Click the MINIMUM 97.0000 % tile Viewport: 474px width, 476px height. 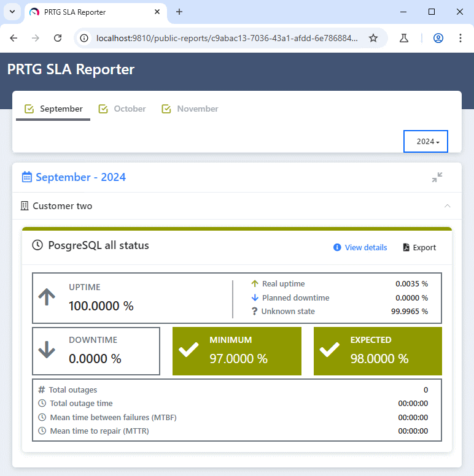point(237,351)
